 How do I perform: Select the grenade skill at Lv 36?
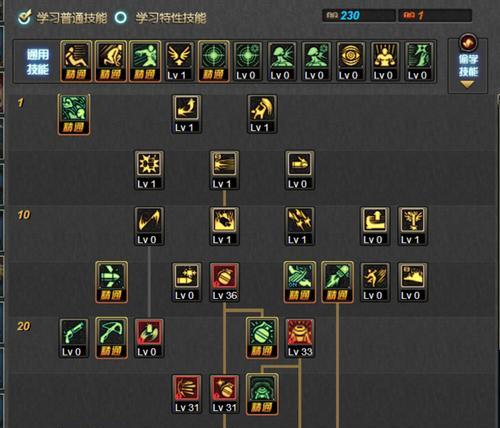click(x=224, y=282)
